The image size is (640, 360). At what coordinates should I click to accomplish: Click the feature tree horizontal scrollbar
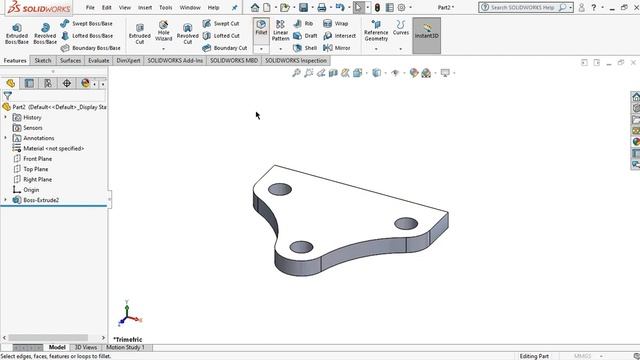[48, 338]
